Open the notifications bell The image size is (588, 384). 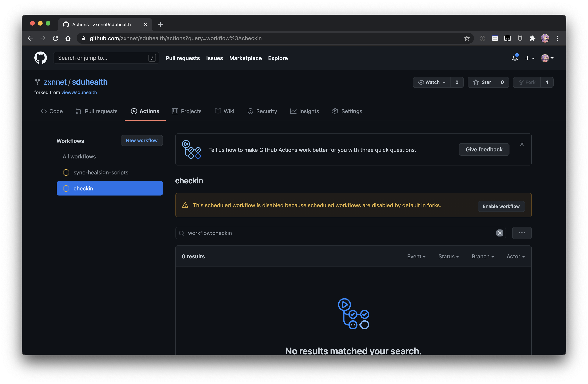pos(515,58)
